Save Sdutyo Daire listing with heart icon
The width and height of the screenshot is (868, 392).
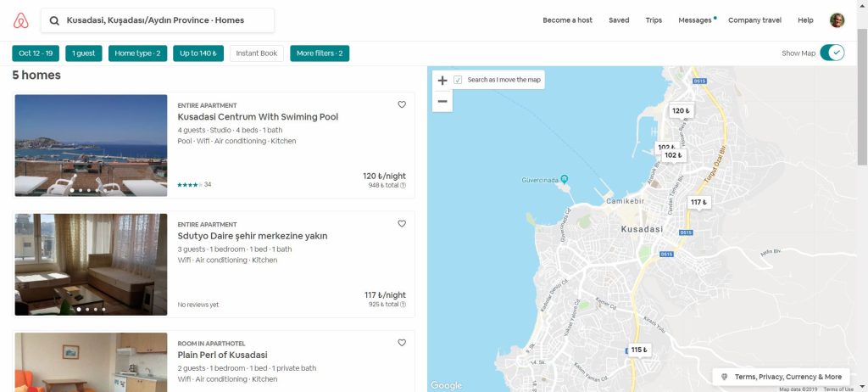click(x=402, y=224)
